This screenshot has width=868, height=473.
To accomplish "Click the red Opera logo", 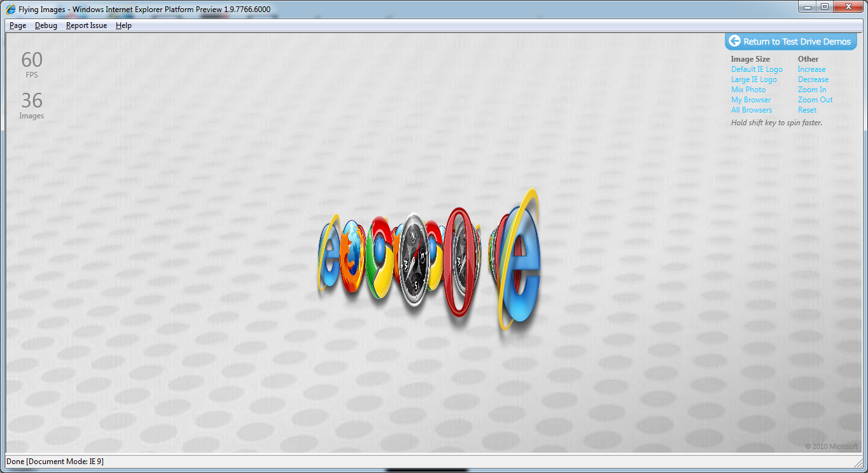I will (458, 262).
